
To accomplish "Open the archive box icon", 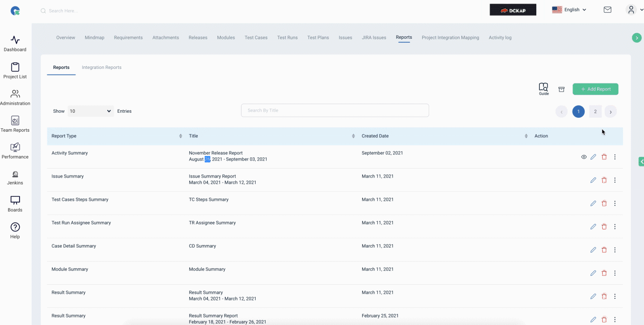I will tap(561, 90).
